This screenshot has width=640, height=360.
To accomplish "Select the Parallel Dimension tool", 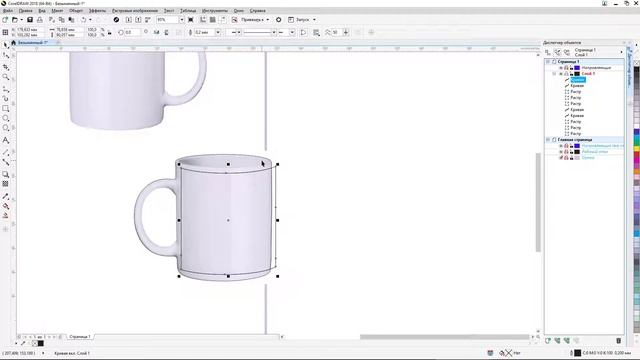I will 6,152.
